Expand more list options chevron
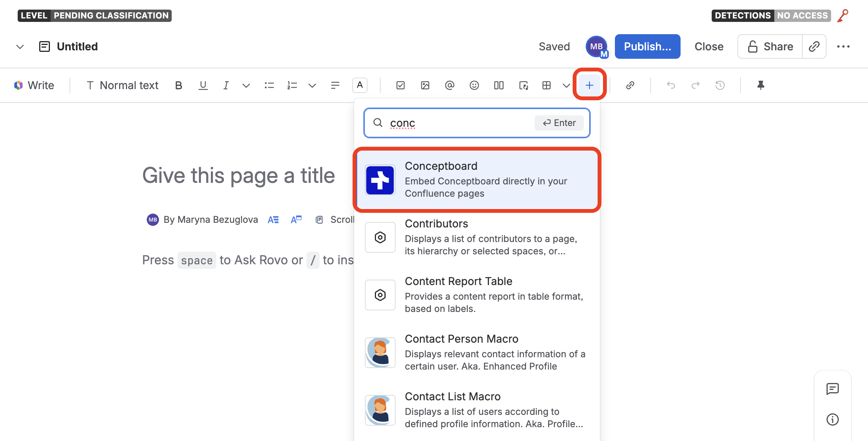This screenshot has width=868, height=441. [312, 85]
